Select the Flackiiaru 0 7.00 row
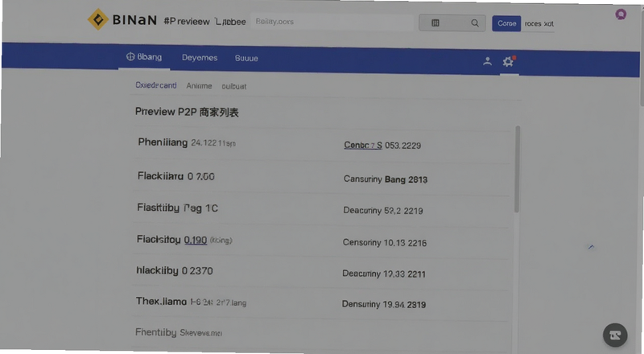644x354 pixels. (321, 178)
